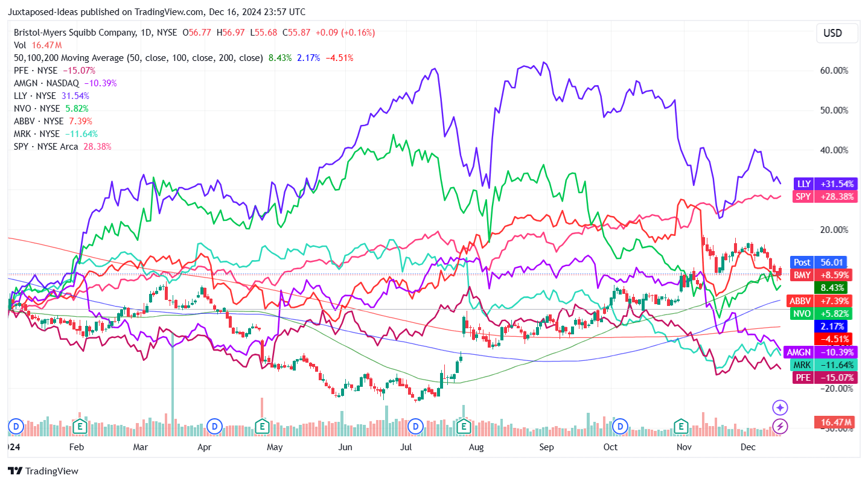The image size is (868, 484).
Task: Click the Jun time axis label
Action: (345, 447)
